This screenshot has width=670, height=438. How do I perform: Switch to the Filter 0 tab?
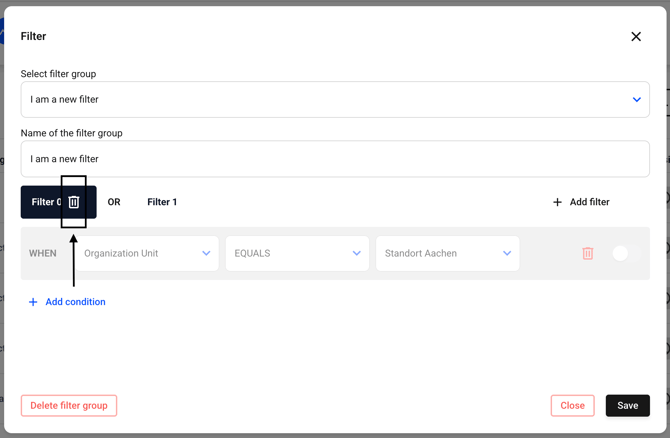(x=44, y=202)
